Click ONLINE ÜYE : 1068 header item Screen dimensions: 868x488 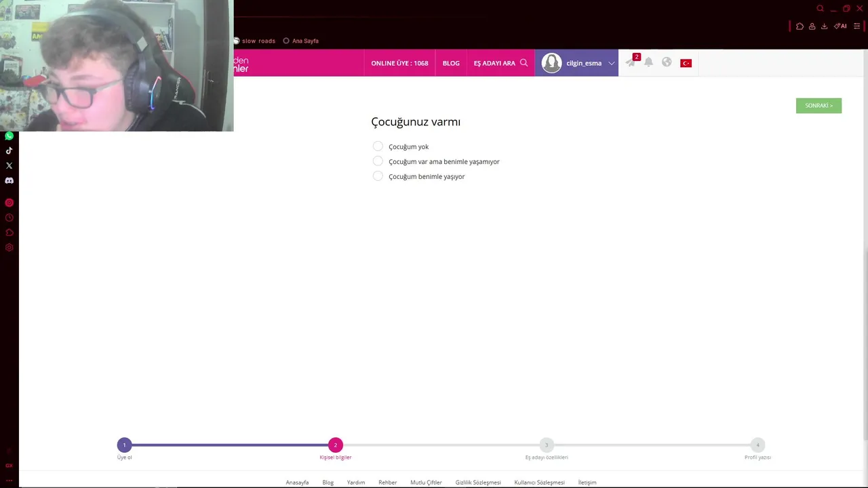point(399,63)
